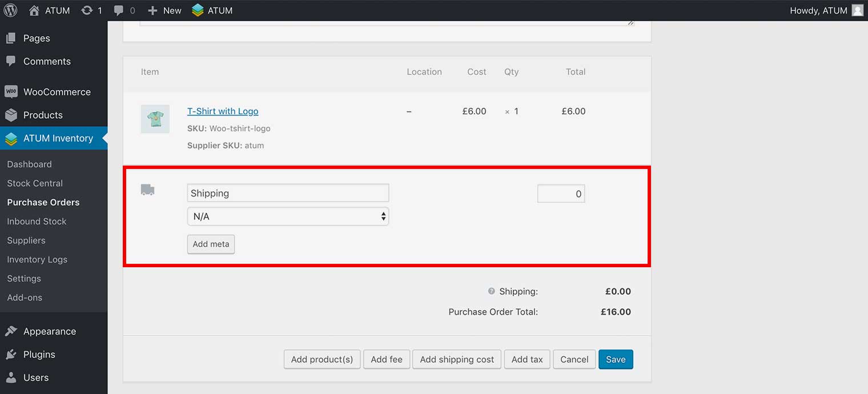868x394 pixels.
Task: Click the Add tax button
Action: coord(527,359)
